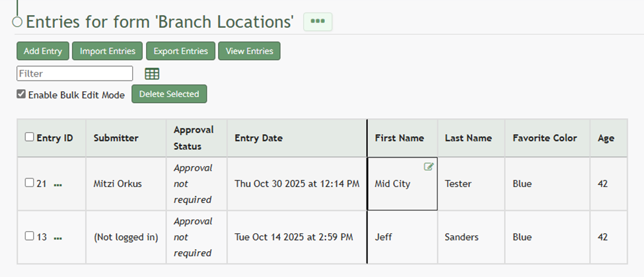Expand the heading's three-dot options menu
The height and width of the screenshot is (277, 644).
(x=318, y=22)
